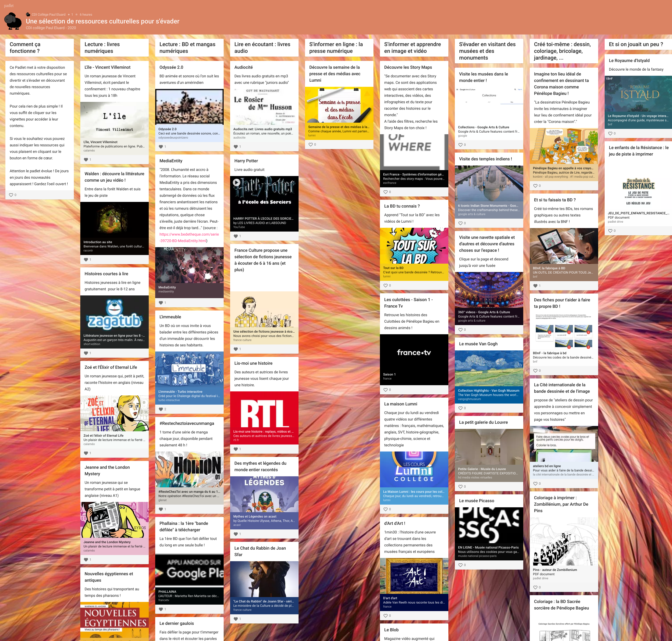Like the Mythes et légendes post
The height and width of the screenshot is (641, 672).
[x=235, y=534]
